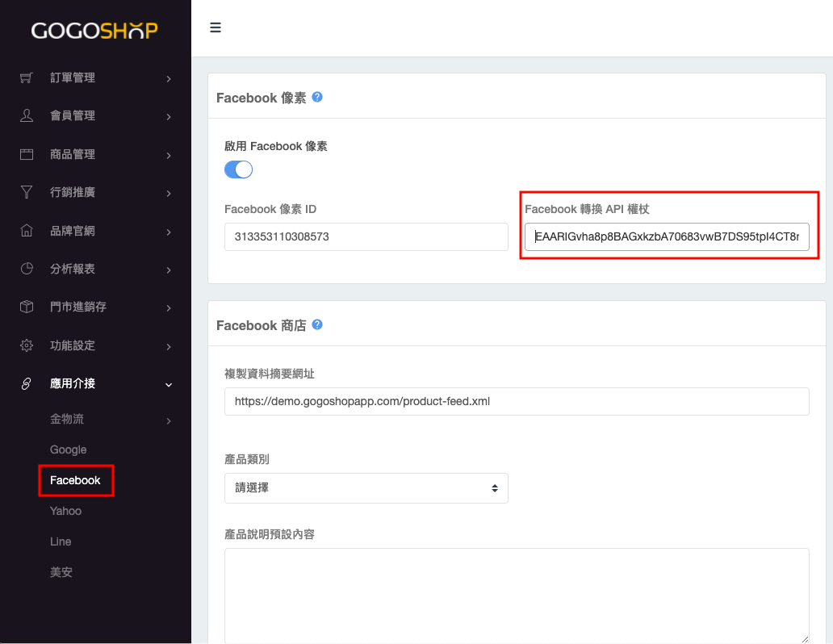Click the cube icon for 門市進銷存
The image size is (833, 644).
[27, 307]
